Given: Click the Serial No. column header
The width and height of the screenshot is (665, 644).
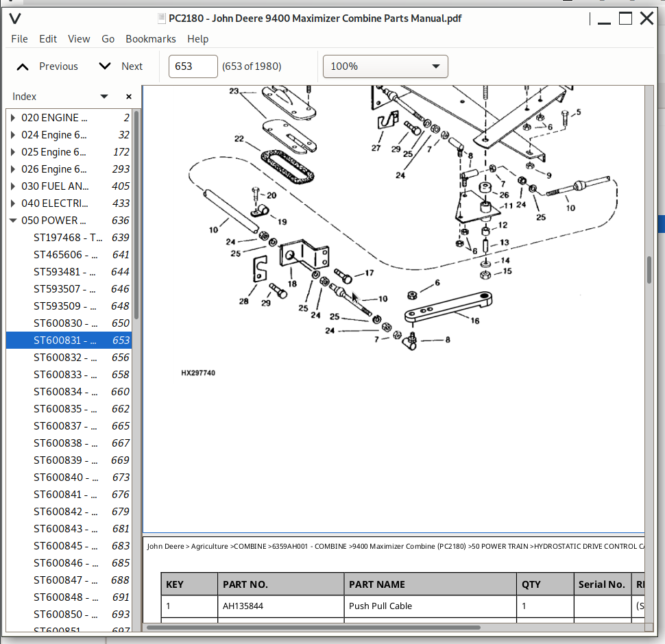Looking at the screenshot, I should [602, 584].
